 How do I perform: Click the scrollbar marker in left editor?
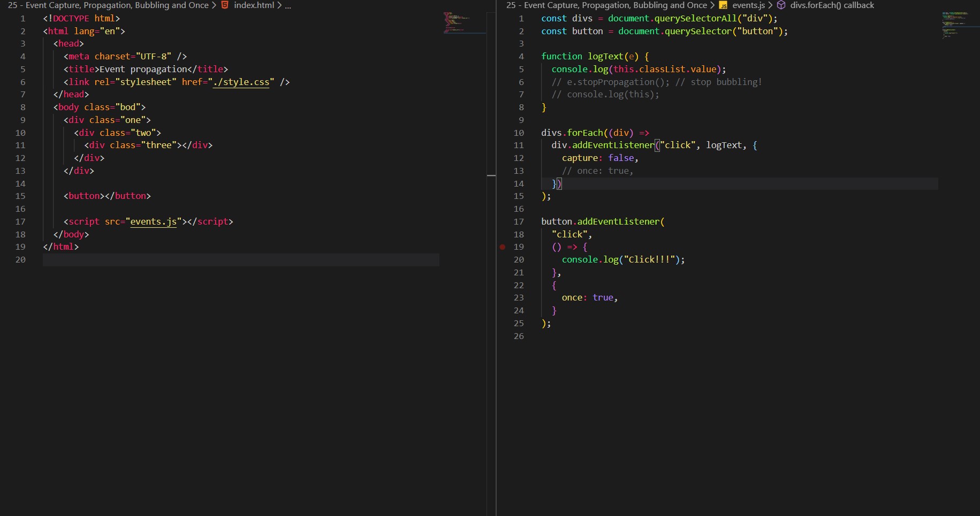(491, 175)
